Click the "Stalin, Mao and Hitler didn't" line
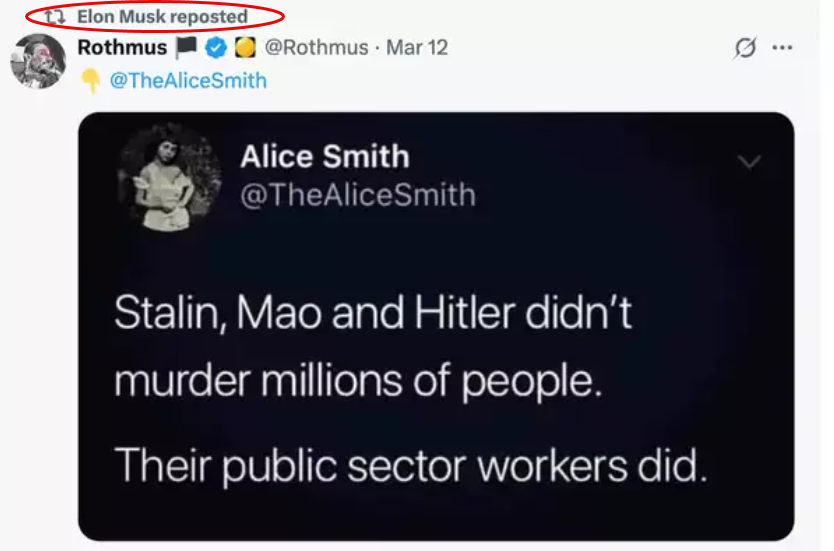This screenshot has height=551, width=834. 373,312
